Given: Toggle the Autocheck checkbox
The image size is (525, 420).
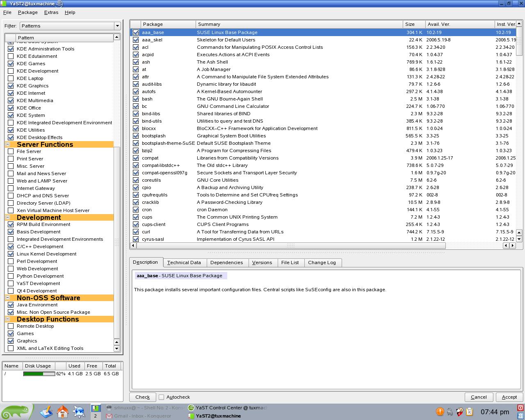Looking at the screenshot, I should coord(162,397).
